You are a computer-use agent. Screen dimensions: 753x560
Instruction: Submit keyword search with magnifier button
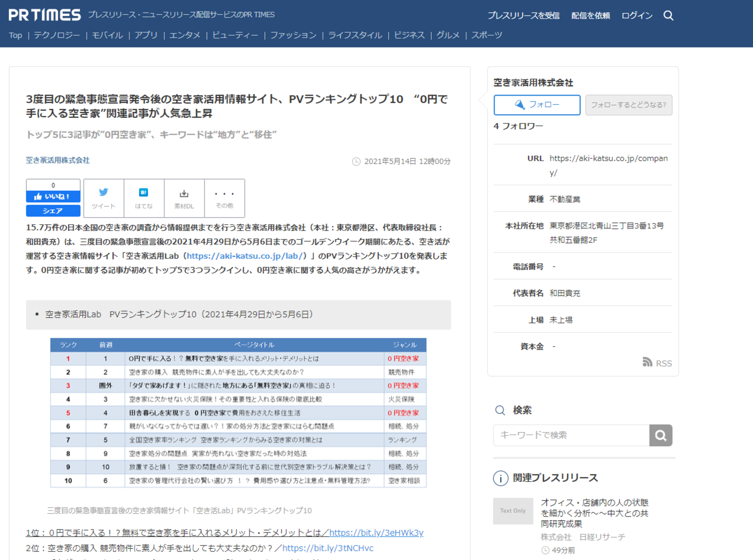point(661,435)
